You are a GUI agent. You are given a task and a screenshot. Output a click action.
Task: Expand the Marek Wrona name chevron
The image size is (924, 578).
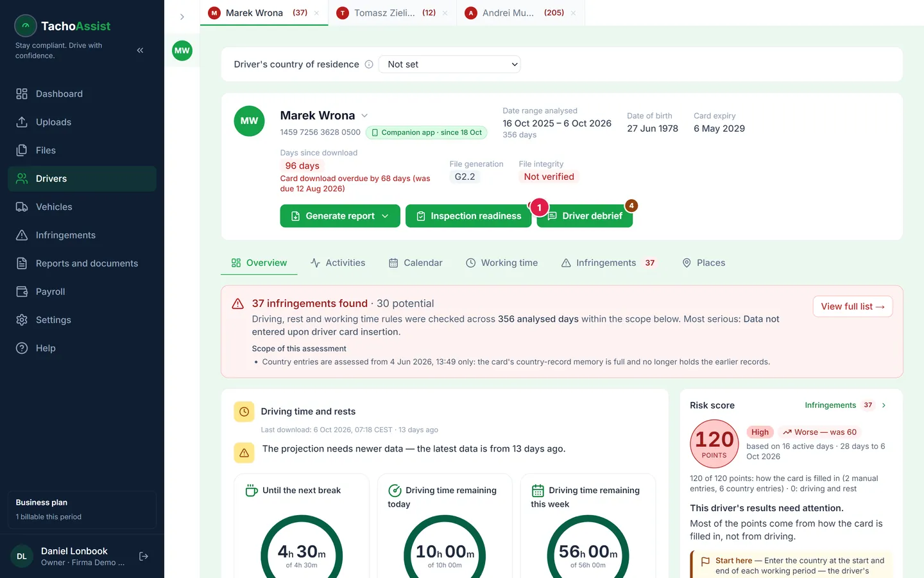pos(364,116)
